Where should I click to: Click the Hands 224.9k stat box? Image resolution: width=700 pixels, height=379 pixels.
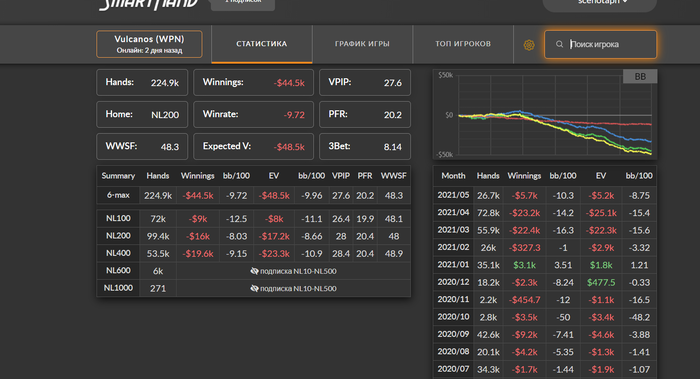tap(142, 83)
